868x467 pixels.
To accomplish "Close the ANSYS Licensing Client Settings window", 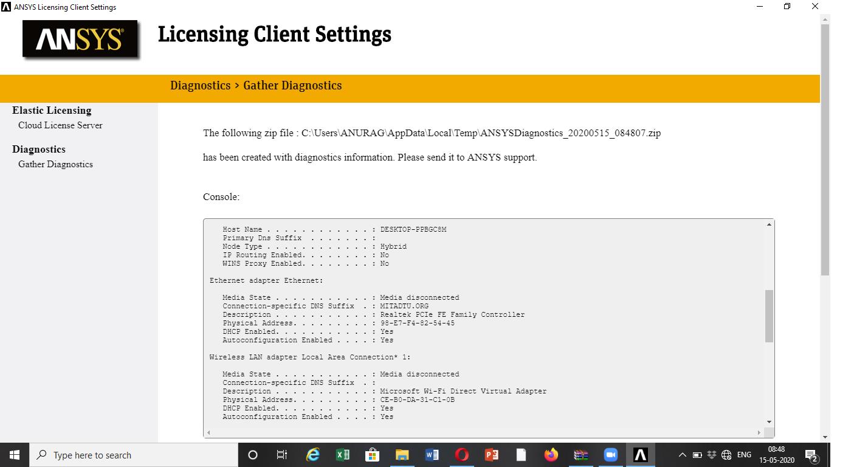I will click(815, 7).
